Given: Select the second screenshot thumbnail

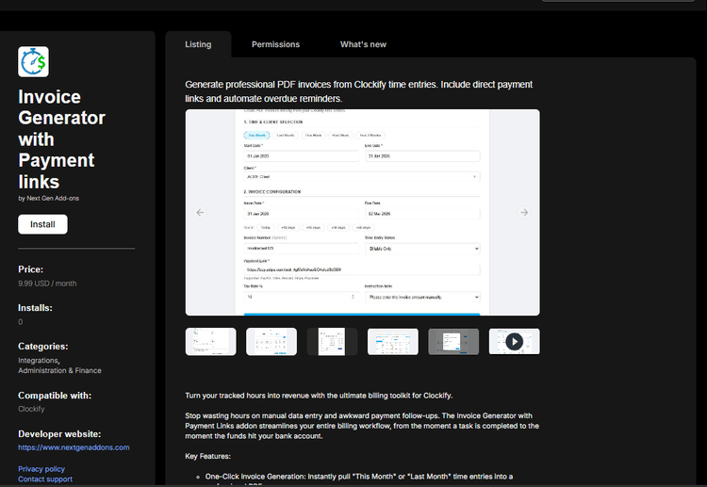Looking at the screenshot, I should click(271, 341).
